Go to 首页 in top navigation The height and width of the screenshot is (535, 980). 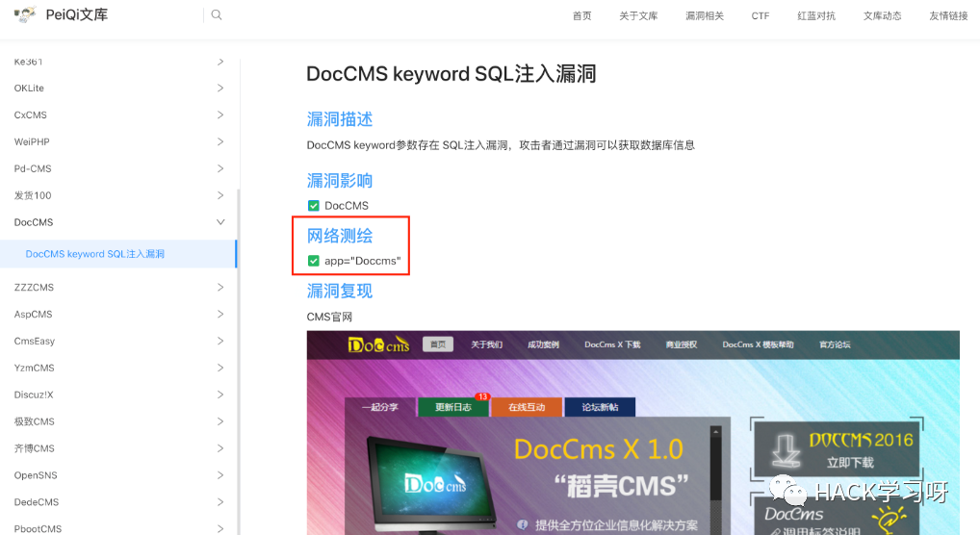pyautogui.click(x=581, y=15)
